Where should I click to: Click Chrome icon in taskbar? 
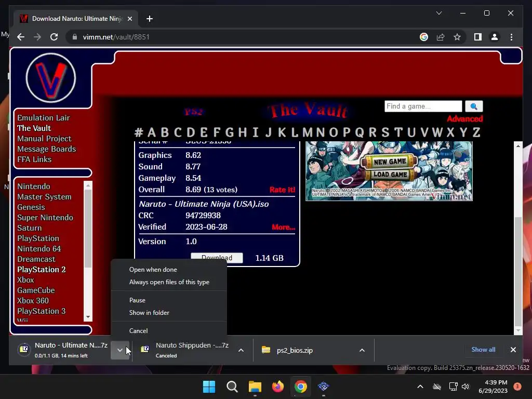(x=301, y=387)
